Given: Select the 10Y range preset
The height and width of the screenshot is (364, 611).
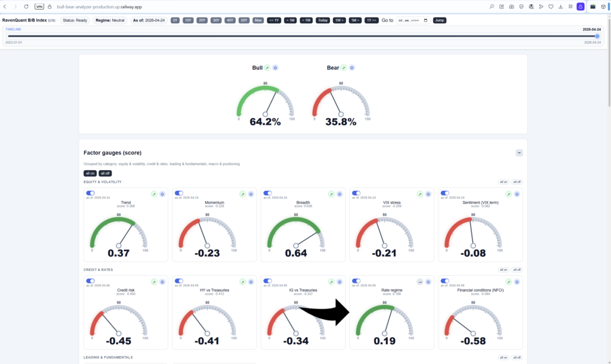Looking at the screenshot, I should pos(188,20).
